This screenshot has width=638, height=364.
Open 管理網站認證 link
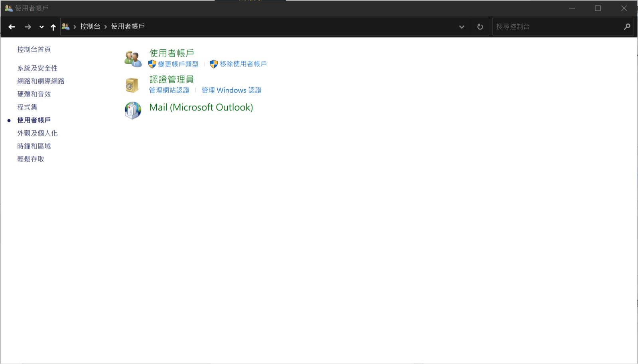(x=169, y=90)
